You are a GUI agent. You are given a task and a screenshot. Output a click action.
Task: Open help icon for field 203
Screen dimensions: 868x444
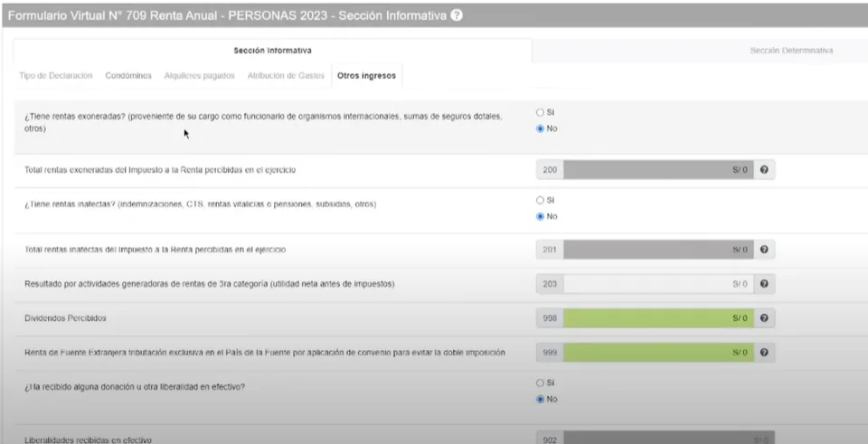765,284
